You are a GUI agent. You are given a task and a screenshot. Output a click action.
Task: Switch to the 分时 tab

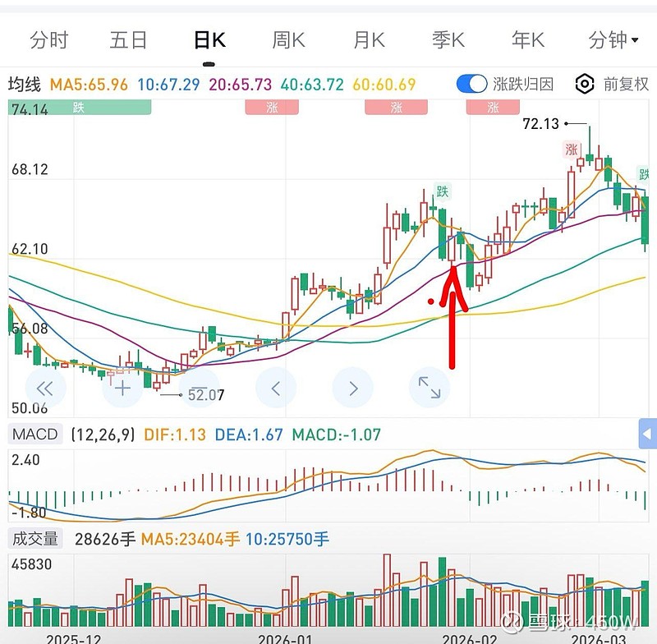pos(49,39)
